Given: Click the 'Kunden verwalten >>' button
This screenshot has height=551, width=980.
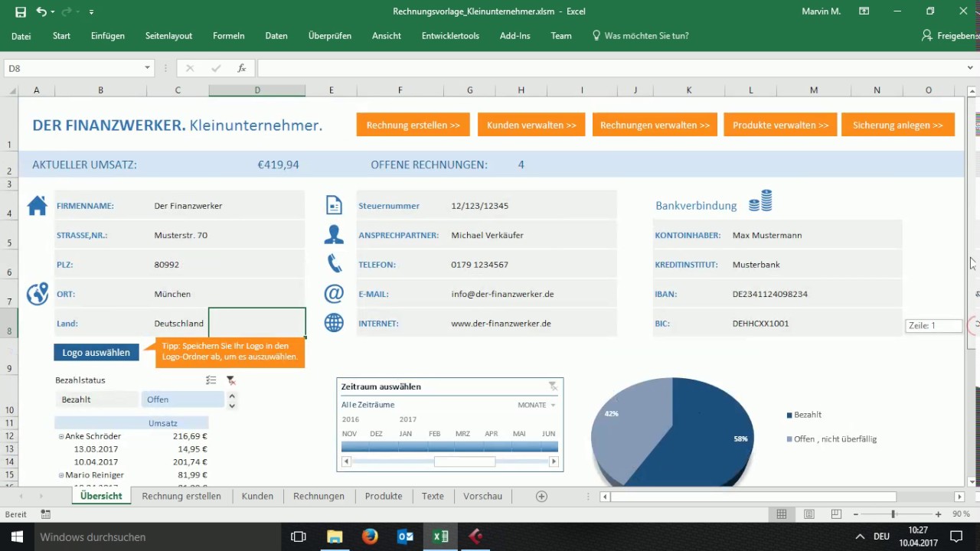Looking at the screenshot, I should coord(531,125).
